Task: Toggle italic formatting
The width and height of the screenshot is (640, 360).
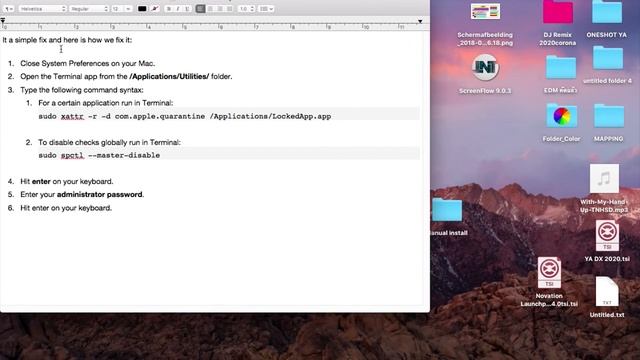Action: 178,9
